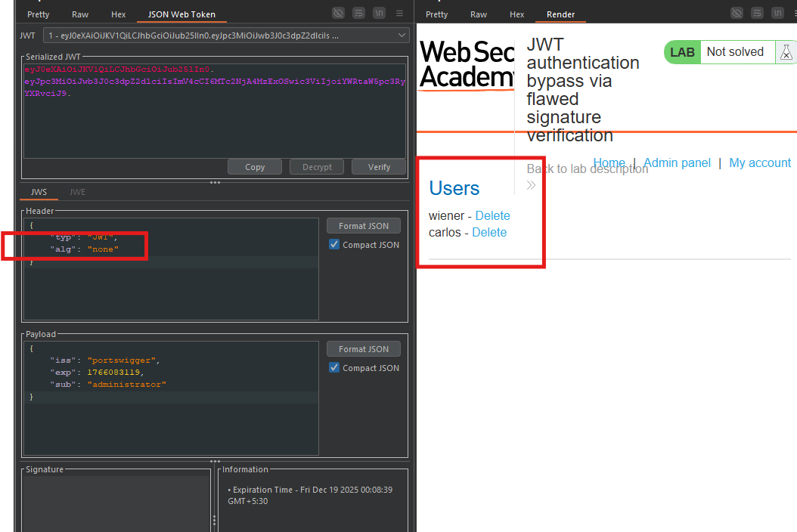The image size is (797, 532).
Task: Click the Verify button
Action: coord(379,167)
